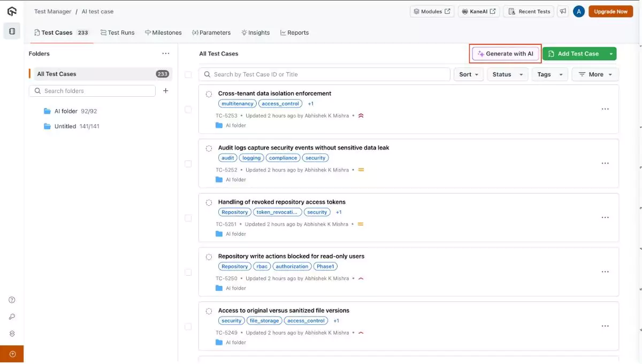Open the announcements megaphone icon
Viewport: 642px width, 364px height.
(562, 11)
